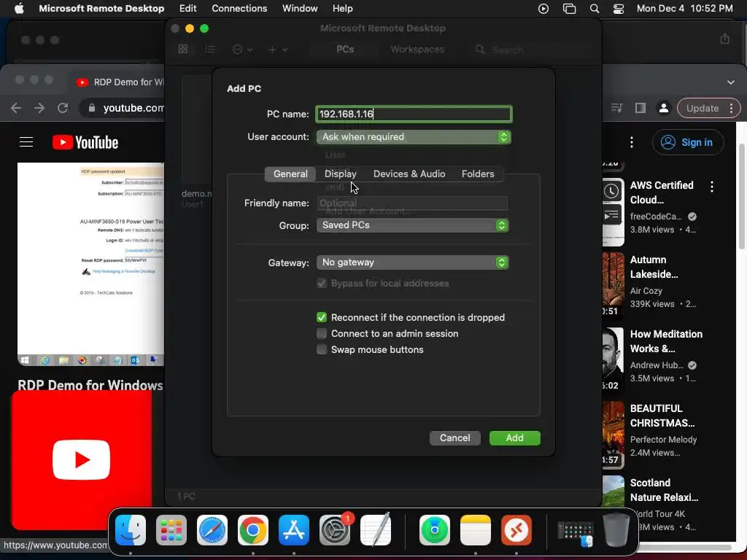
Task: Switch Remote Desktop to grid view
Action: click(183, 49)
